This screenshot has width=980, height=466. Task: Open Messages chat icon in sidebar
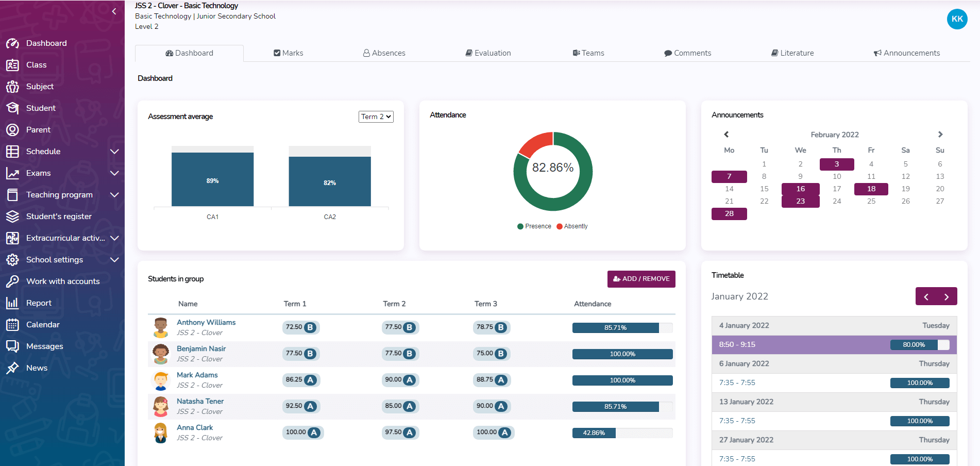pyautogui.click(x=12, y=346)
